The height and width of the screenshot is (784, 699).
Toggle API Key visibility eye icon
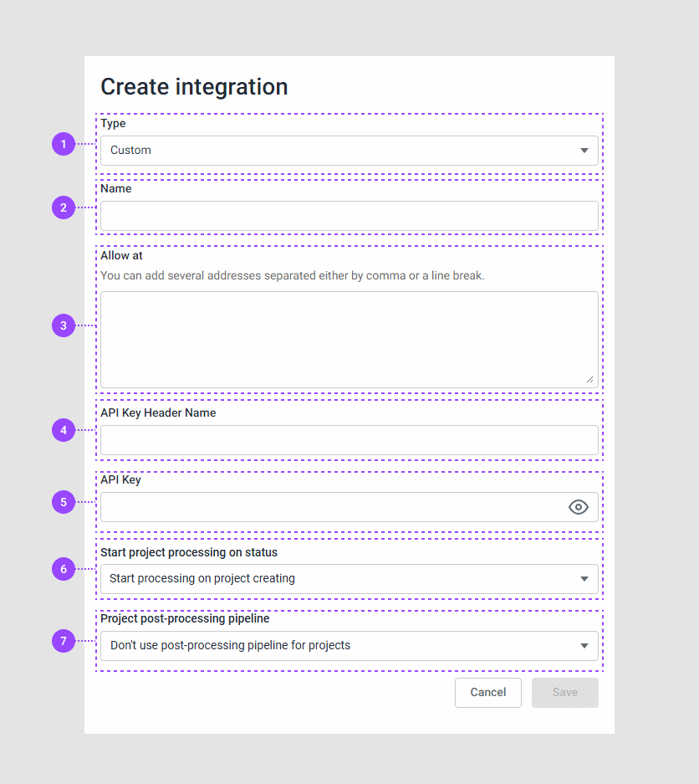[578, 507]
